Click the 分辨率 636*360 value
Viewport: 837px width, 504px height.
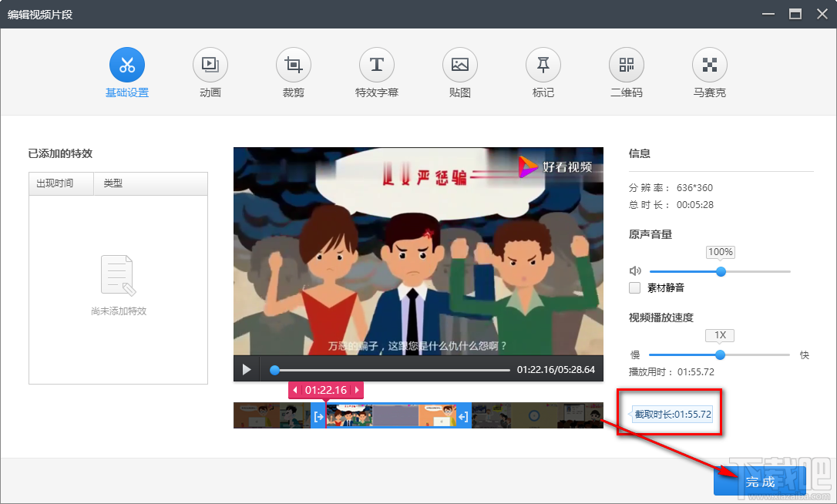[x=694, y=188]
